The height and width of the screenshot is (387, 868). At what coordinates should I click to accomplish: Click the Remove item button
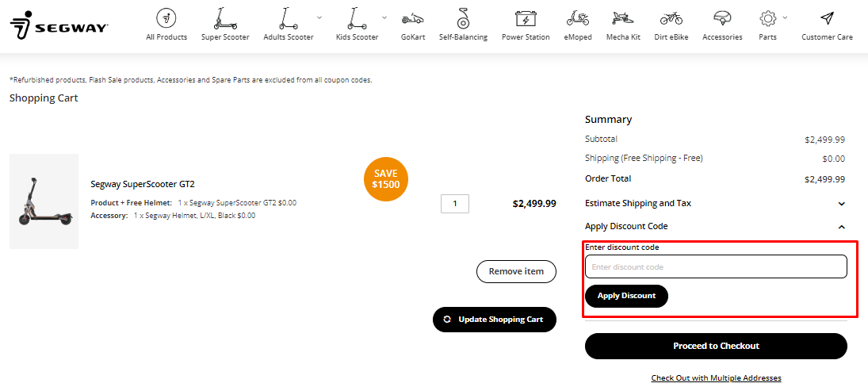[516, 271]
